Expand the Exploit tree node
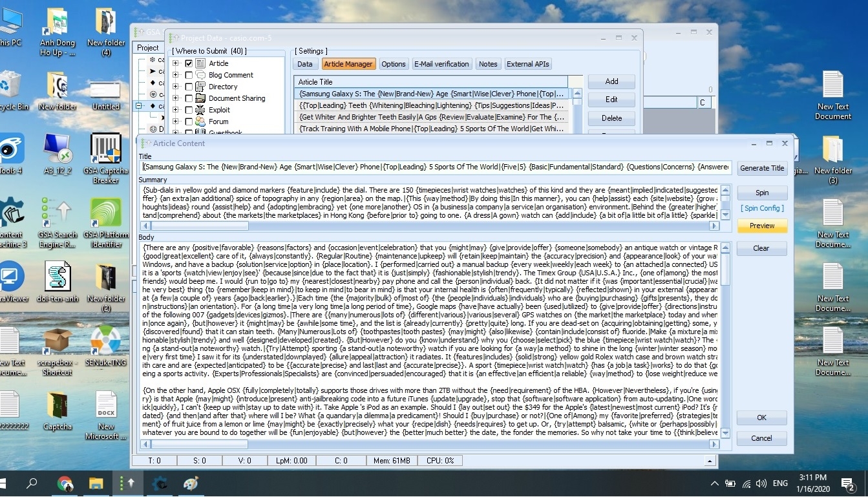This screenshot has height=497, width=868. coord(175,110)
